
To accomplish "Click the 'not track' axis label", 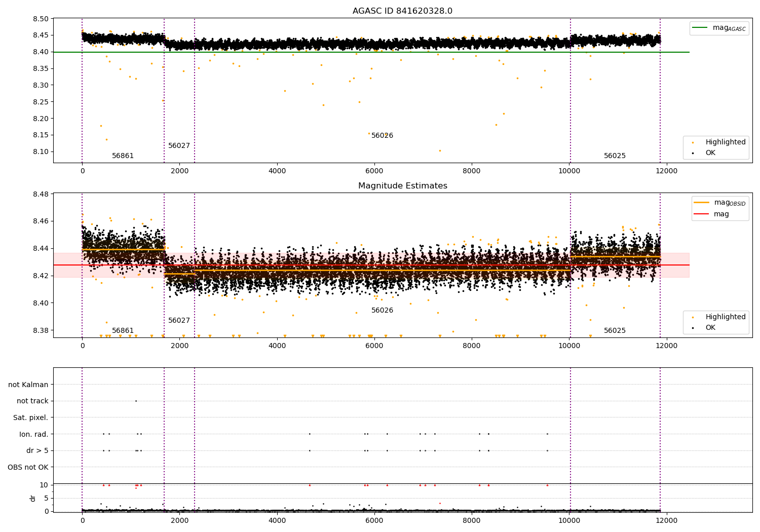I will [x=32, y=401].
